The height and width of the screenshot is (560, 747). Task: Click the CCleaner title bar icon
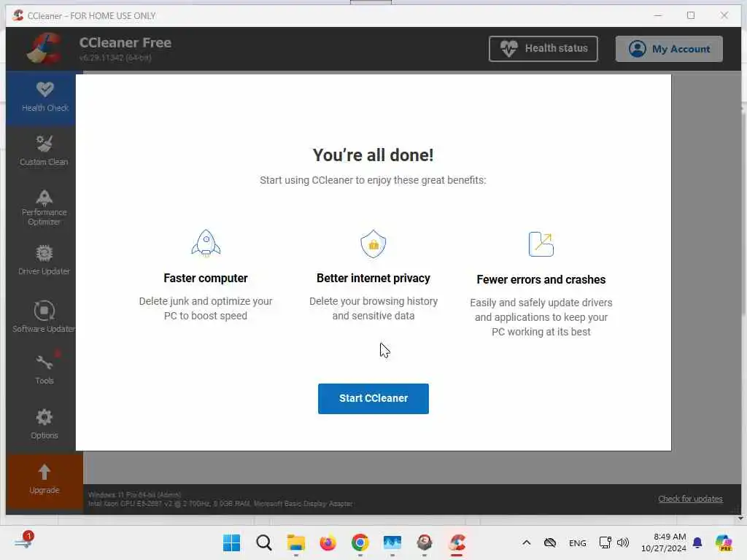click(x=18, y=15)
